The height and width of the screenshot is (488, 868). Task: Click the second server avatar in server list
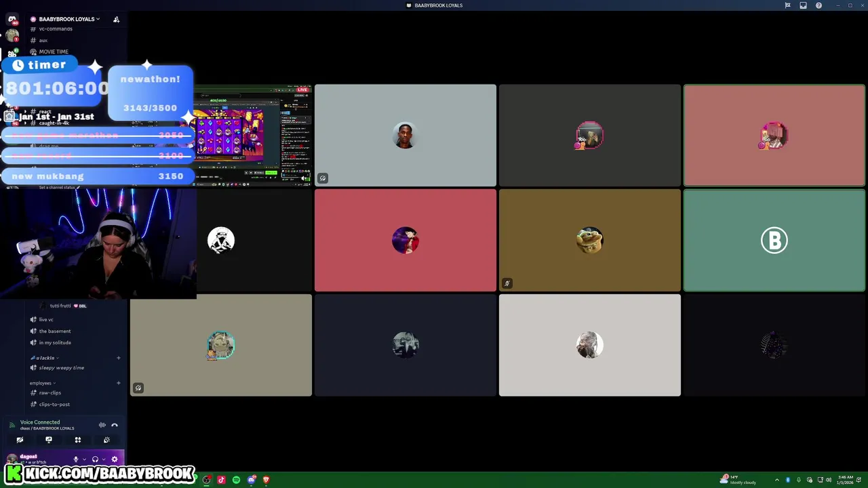pos(12,35)
